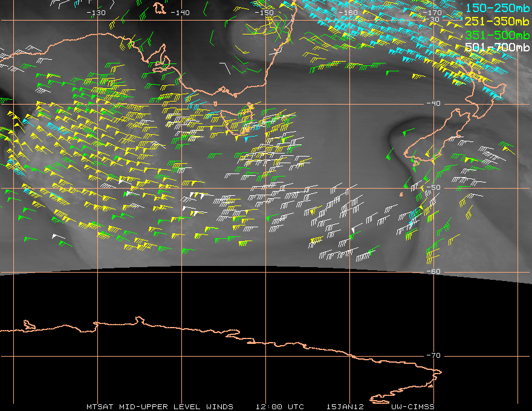Click the 15JAN12 date text
This screenshot has height=411, width=532.
pyautogui.click(x=345, y=407)
